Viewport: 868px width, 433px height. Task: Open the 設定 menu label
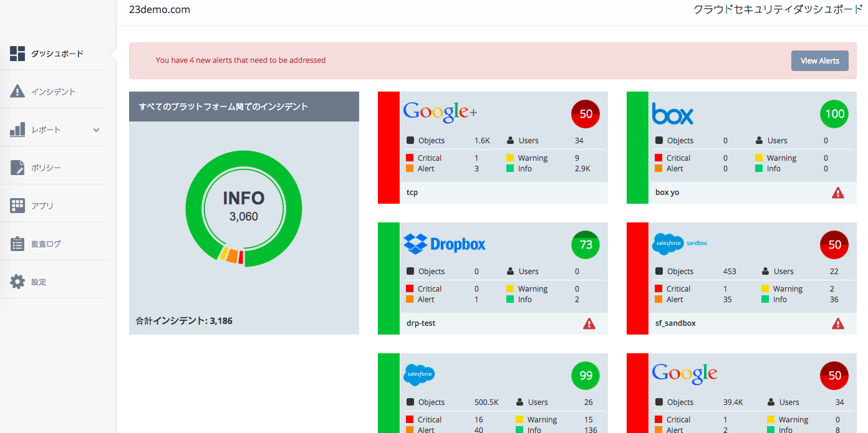coord(39,282)
